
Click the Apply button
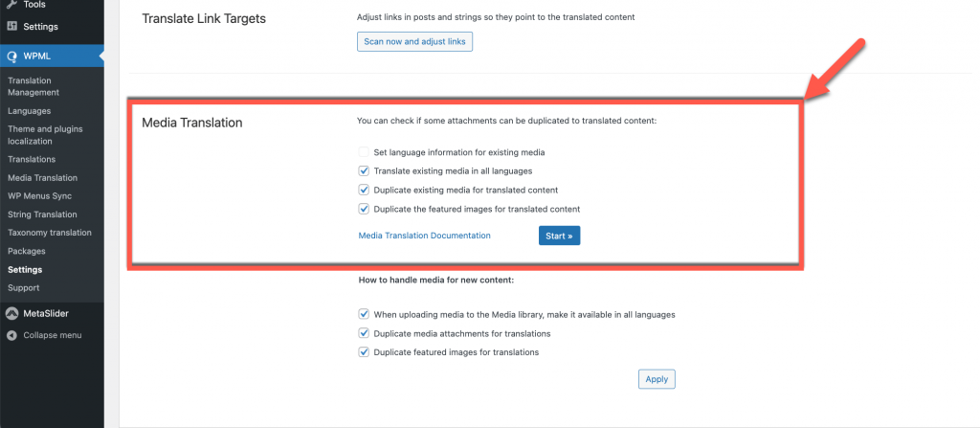coord(657,379)
